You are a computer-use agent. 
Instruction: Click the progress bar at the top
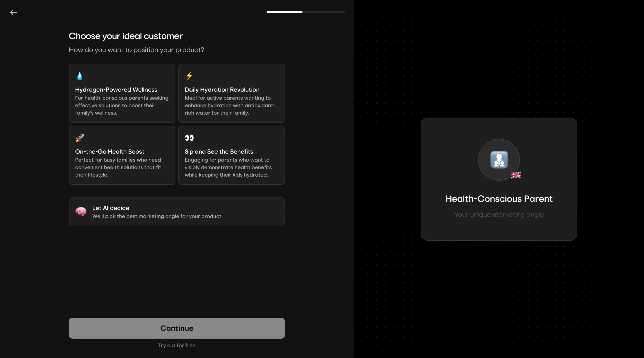tap(305, 12)
